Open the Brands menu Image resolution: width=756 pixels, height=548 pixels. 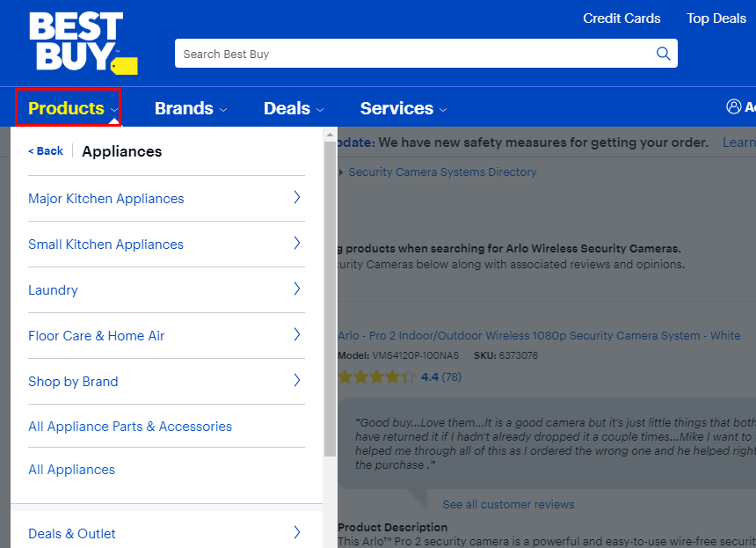pyautogui.click(x=191, y=108)
